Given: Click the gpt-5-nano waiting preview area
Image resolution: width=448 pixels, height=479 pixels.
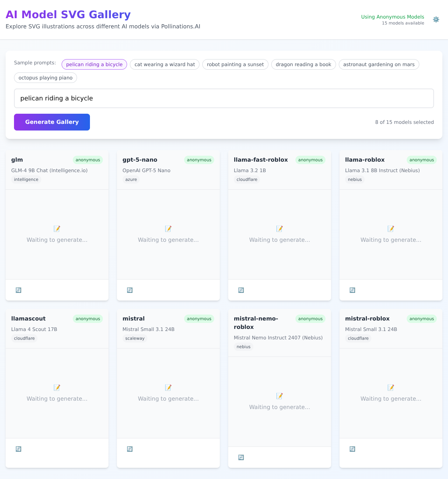Looking at the screenshot, I should coord(168,234).
